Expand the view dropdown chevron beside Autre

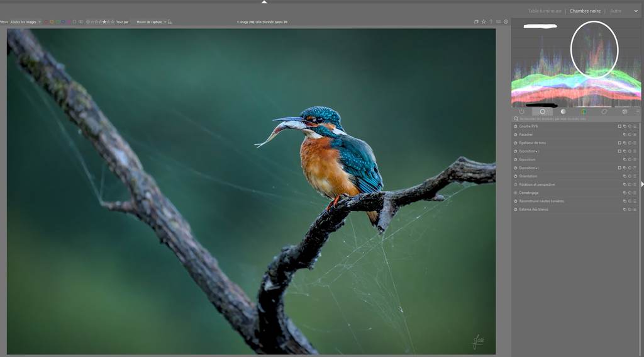[636, 11]
